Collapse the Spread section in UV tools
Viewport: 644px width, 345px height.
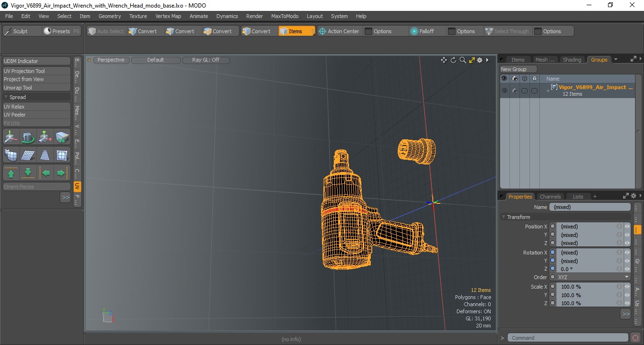pos(6,97)
